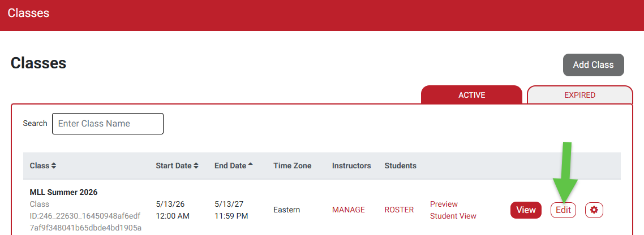Click the MLL Summer 2026 class name
This screenshot has width=644, height=235.
pyautogui.click(x=63, y=192)
